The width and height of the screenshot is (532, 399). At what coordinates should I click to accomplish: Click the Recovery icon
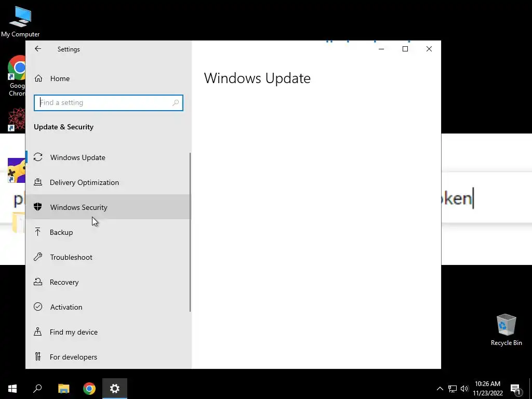coord(38,282)
